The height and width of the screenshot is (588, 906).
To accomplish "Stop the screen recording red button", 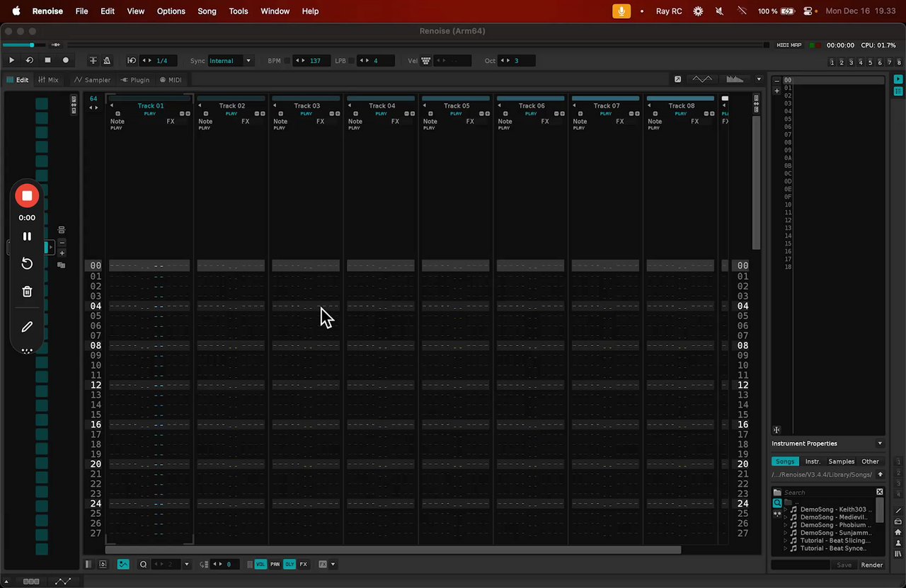I will tap(27, 195).
